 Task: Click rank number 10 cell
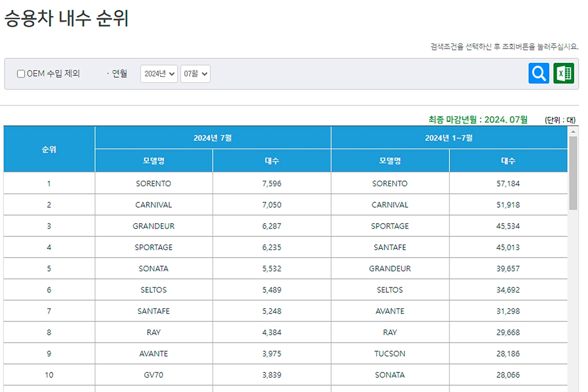tap(49, 375)
